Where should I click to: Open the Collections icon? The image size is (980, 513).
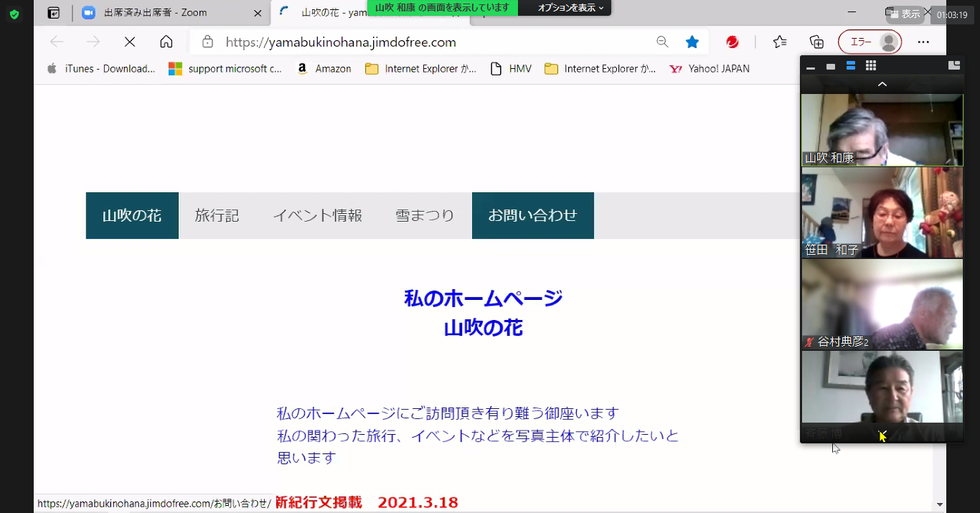(x=816, y=42)
